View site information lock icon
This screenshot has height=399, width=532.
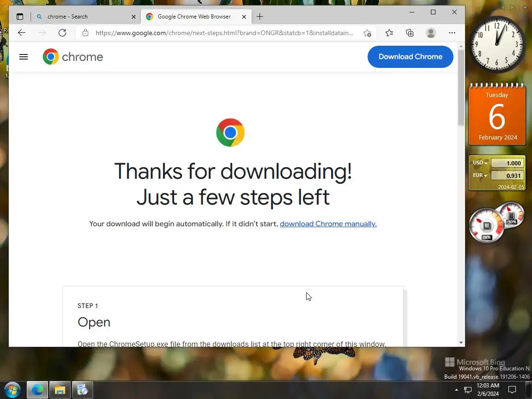pos(85,33)
